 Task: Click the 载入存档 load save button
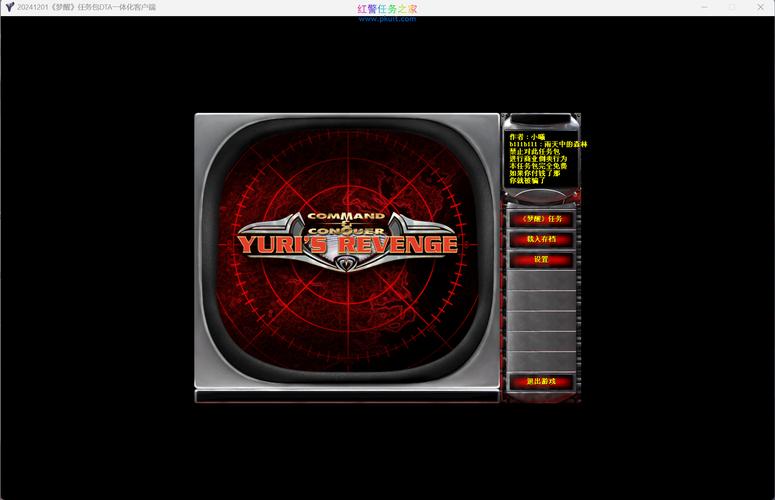coord(541,239)
